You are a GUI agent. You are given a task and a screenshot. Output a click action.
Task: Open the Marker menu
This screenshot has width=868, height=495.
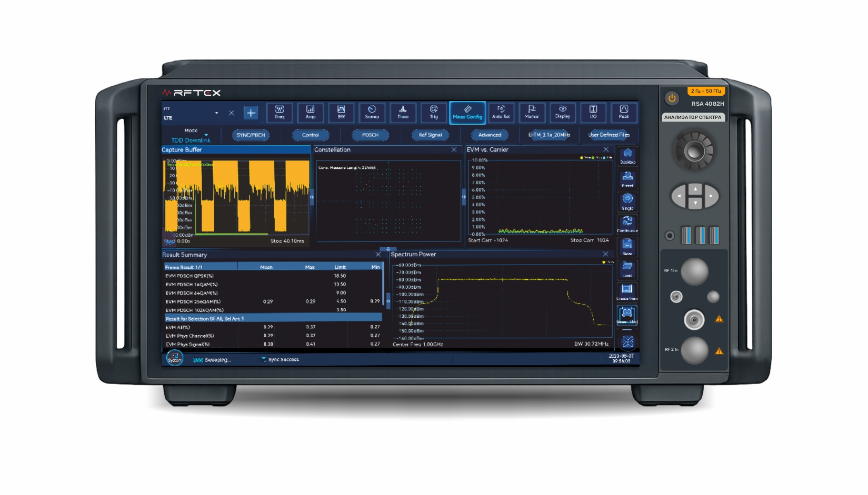point(532,112)
